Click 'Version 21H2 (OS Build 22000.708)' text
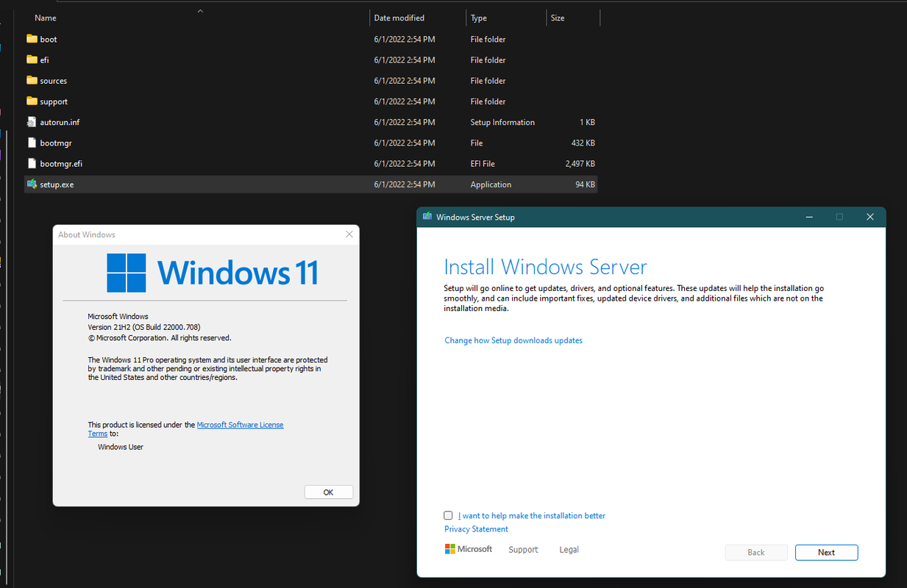The width and height of the screenshot is (907, 588). (x=144, y=327)
